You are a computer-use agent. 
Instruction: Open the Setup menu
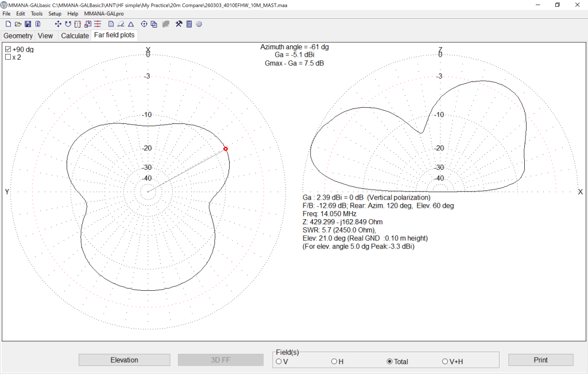point(55,13)
